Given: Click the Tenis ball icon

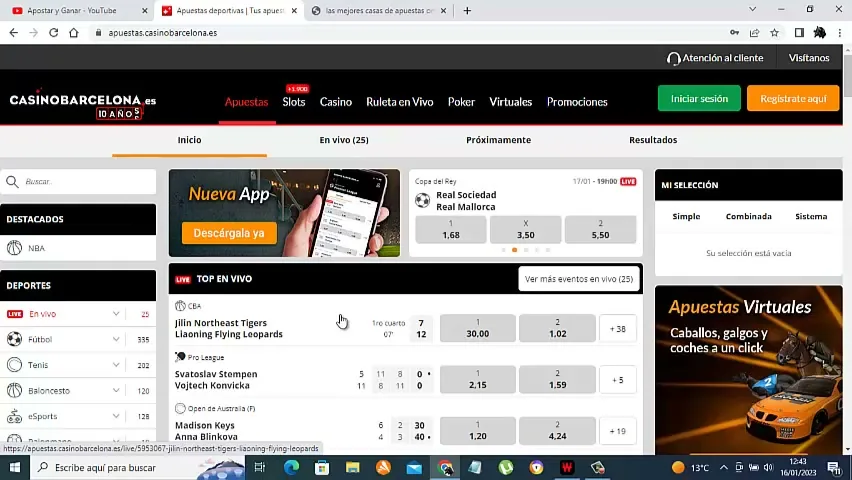Looking at the screenshot, I should (15, 365).
